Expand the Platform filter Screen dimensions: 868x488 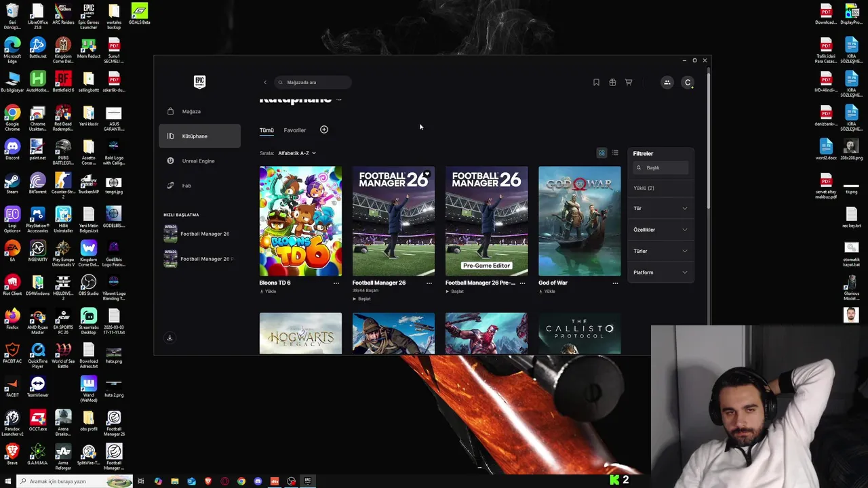coord(660,272)
